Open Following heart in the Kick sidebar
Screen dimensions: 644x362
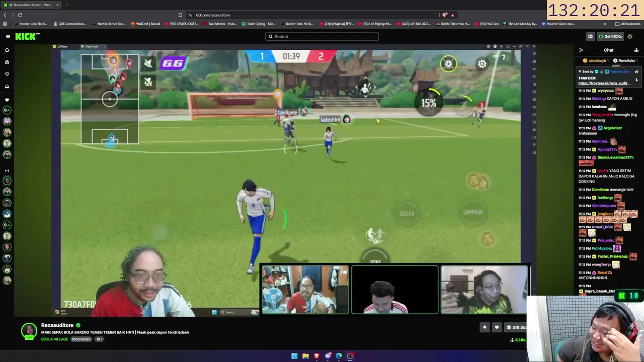(x=7, y=74)
